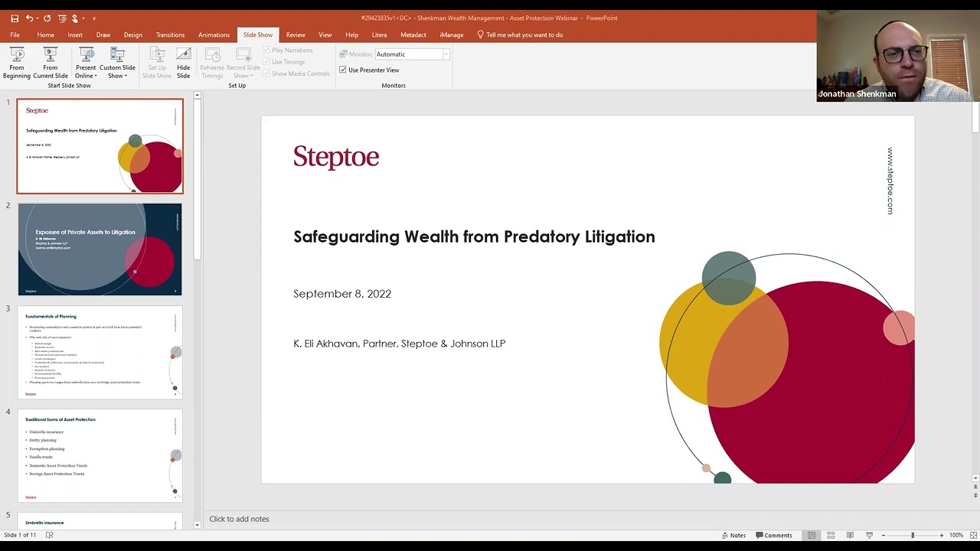Click the www.steptoe.com vertical text

pyautogui.click(x=890, y=181)
